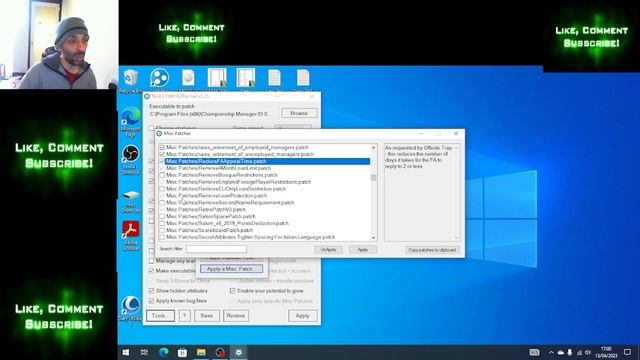The width and height of the screenshot is (640, 360).
Task: Select the Remove4MonthLoanLimit.patch entry
Action: point(218,168)
